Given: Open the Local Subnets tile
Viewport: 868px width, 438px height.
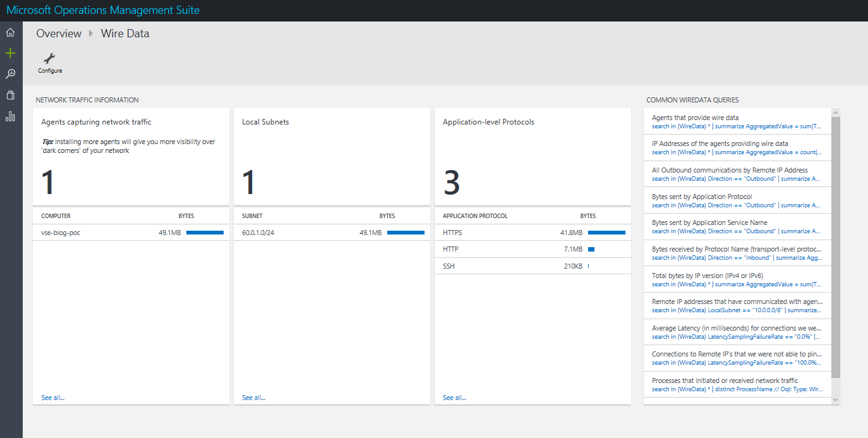Looking at the screenshot, I should click(332, 157).
